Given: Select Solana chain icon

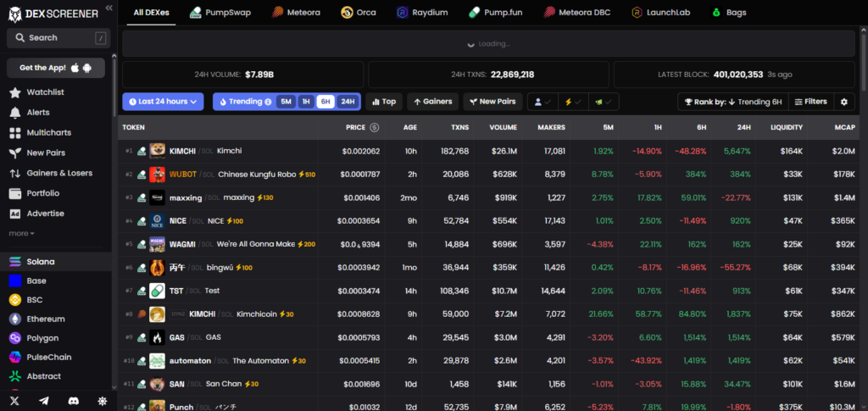Looking at the screenshot, I should [15, 262].
